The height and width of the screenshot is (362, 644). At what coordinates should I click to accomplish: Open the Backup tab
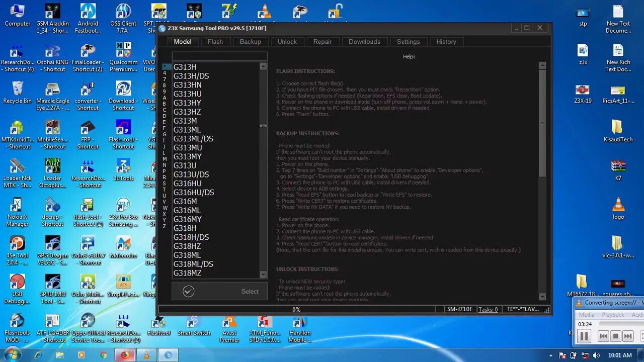(x=250, y=42)
